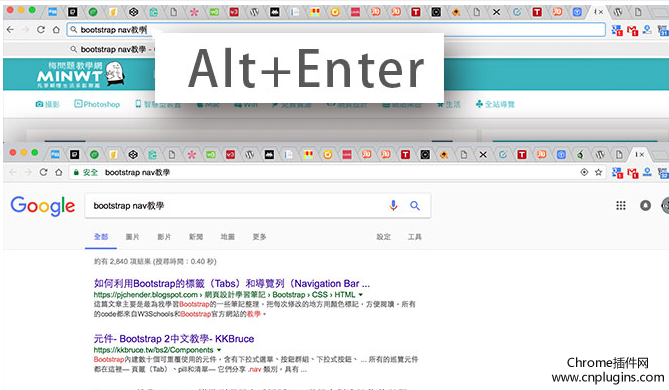Click the person-shaped extension icon in Google window
This screenshot has width=669, height=390.
(x=647, y=172)
